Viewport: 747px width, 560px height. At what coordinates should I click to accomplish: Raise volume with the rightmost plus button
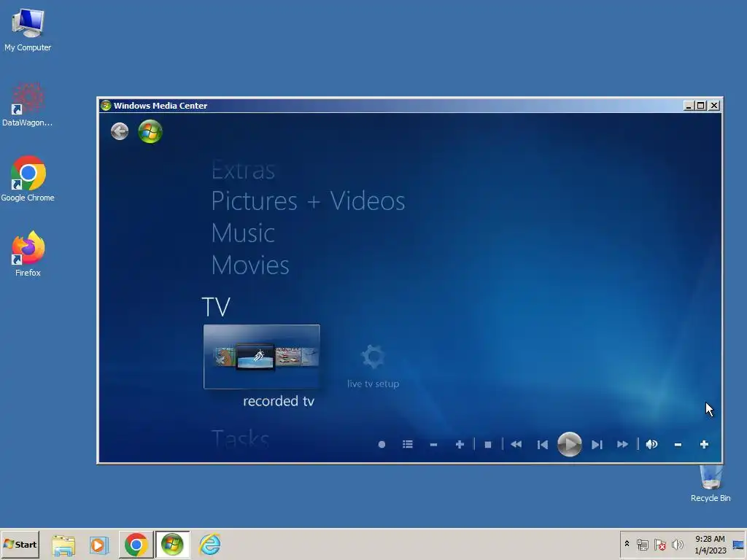pos(704,444)
